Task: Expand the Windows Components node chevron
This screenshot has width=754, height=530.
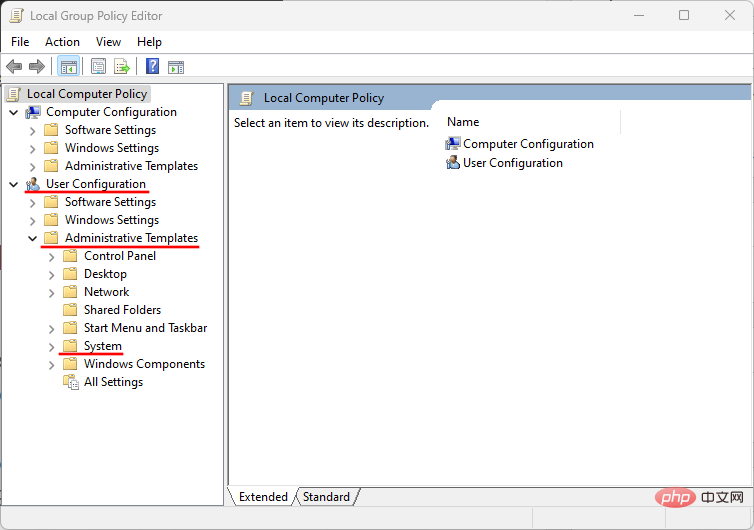Action: (51, 365)
